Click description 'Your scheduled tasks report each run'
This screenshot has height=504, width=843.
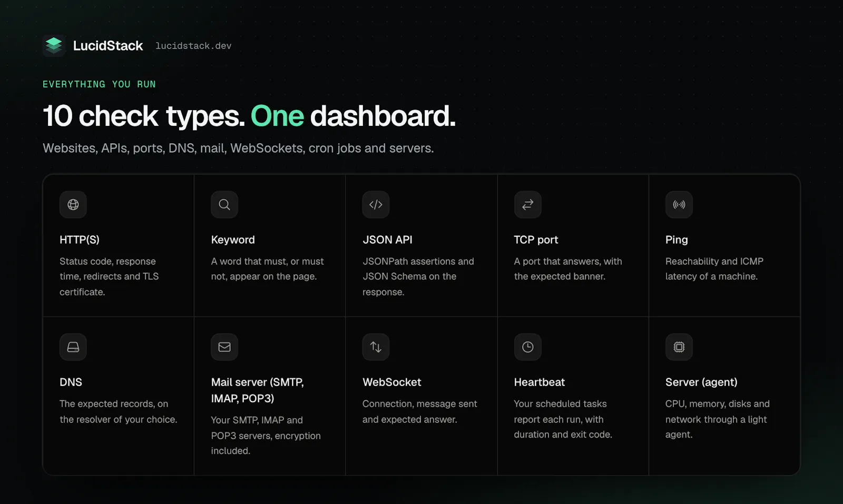click(563, 419)
